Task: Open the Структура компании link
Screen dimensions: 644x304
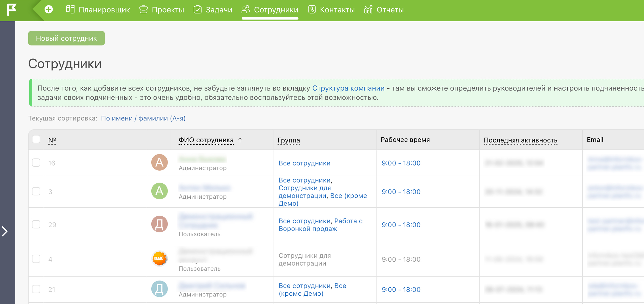Action: (x=348, y=88)
